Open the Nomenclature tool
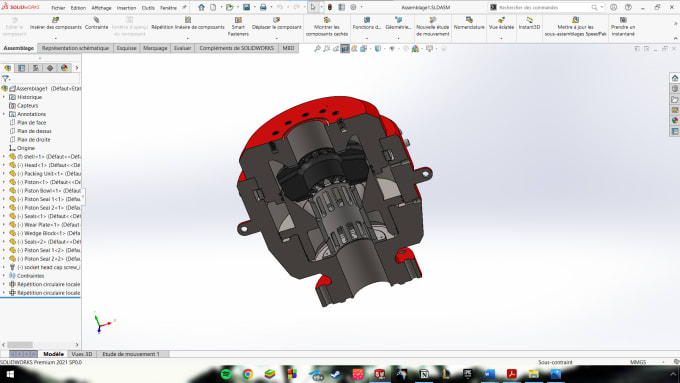This screenshot has height=383, width=680. [x=469, y=23]
